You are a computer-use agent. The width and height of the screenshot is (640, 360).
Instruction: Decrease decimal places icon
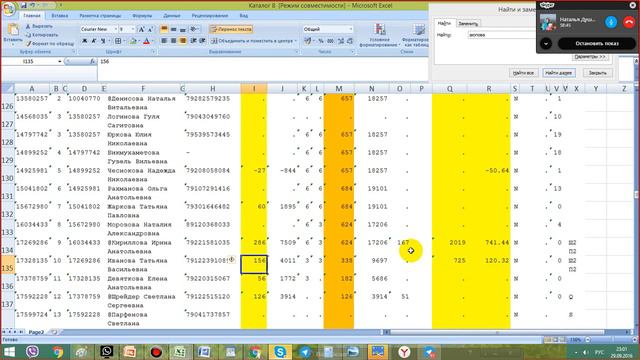click(350, 41)
